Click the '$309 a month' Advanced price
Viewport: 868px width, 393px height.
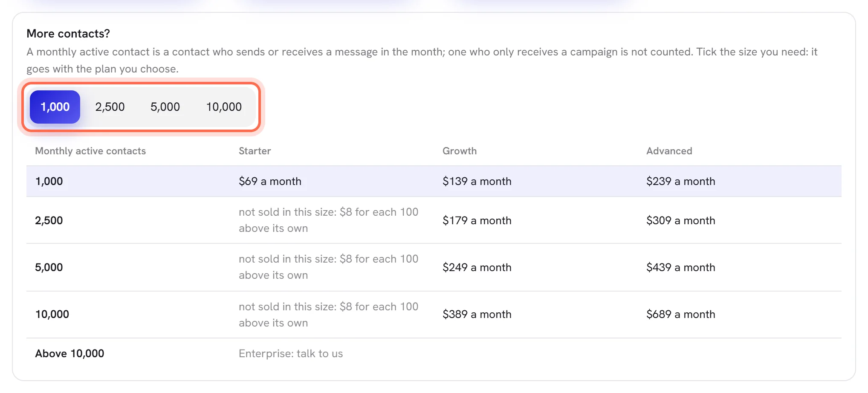(681, 220)
